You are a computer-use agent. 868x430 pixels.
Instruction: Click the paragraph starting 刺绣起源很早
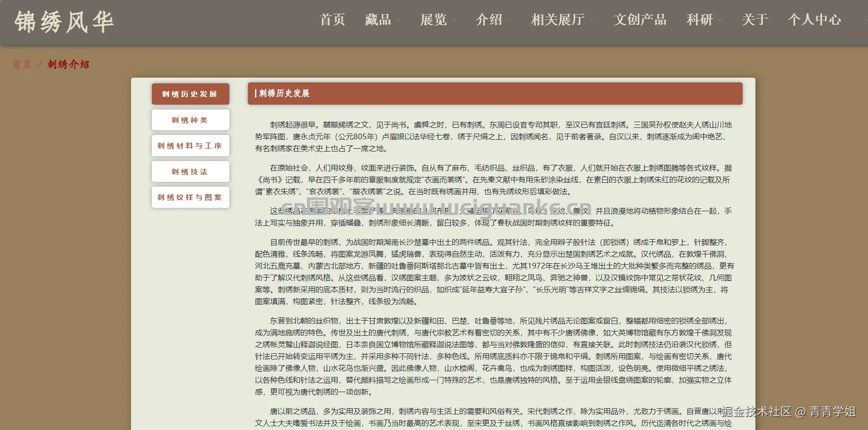[x=494, y=137]
